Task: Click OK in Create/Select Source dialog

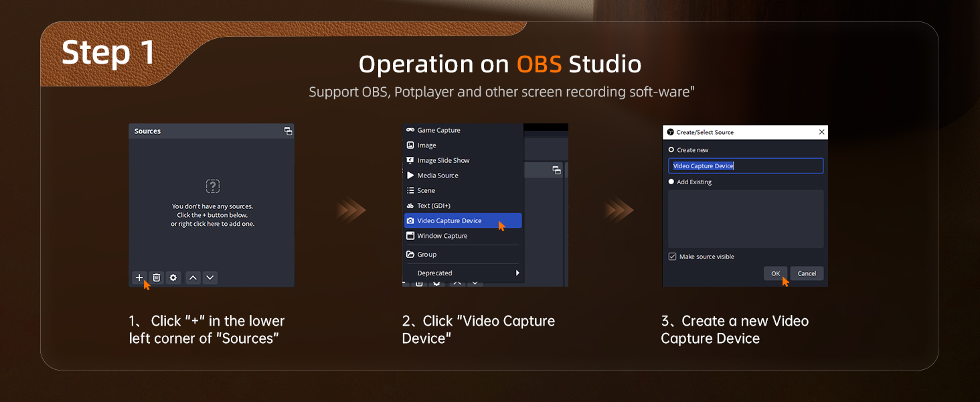Action: 775,273
